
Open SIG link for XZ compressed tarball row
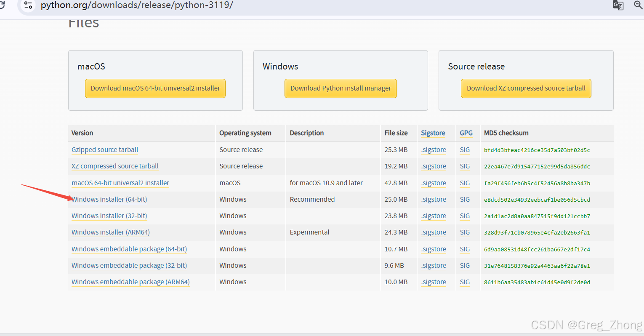tap(465, 166)
